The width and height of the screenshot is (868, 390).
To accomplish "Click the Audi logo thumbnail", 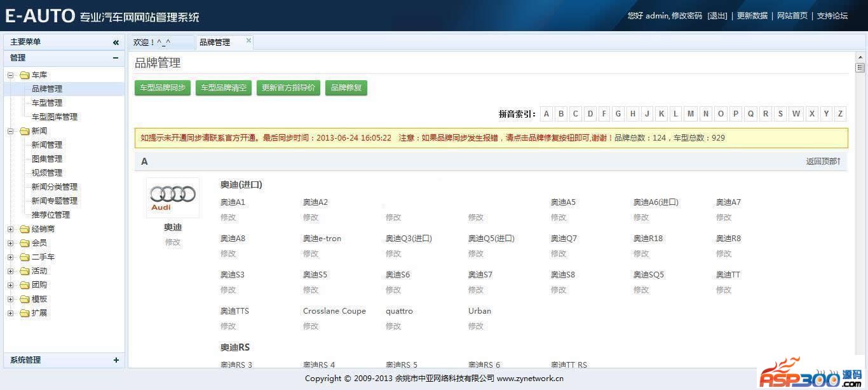I will [173, 197].
